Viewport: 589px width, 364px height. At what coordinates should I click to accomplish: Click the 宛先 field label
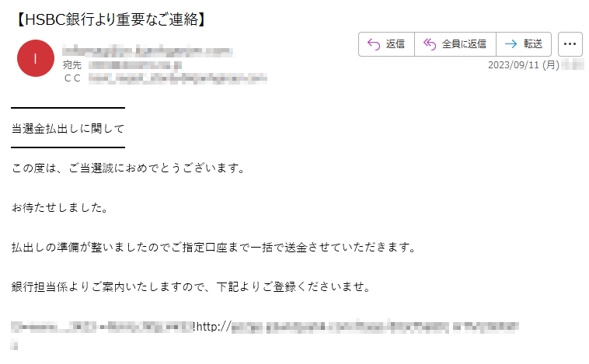pos(72,65)
